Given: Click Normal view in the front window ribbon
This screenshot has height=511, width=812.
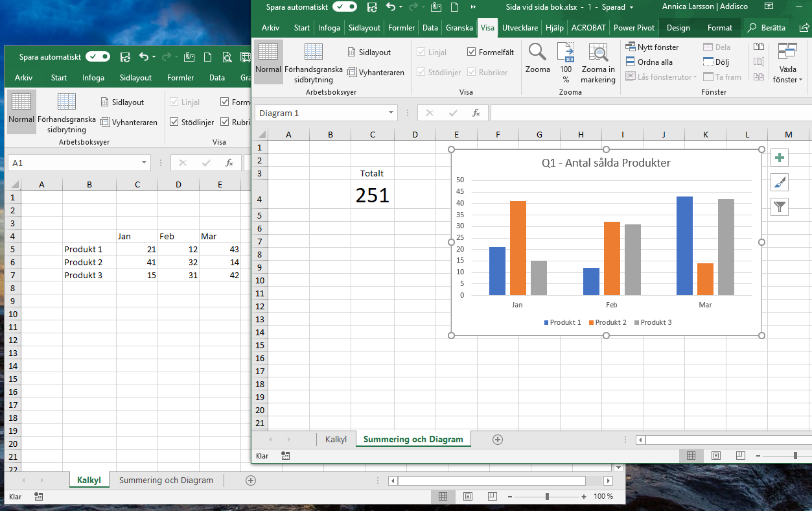Looking at the screenshot, I should 268,62.
